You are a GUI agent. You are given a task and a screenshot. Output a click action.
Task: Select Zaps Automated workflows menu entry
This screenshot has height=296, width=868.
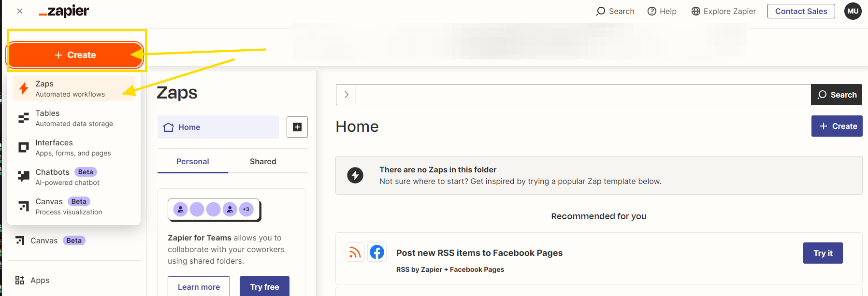point(74,88)
